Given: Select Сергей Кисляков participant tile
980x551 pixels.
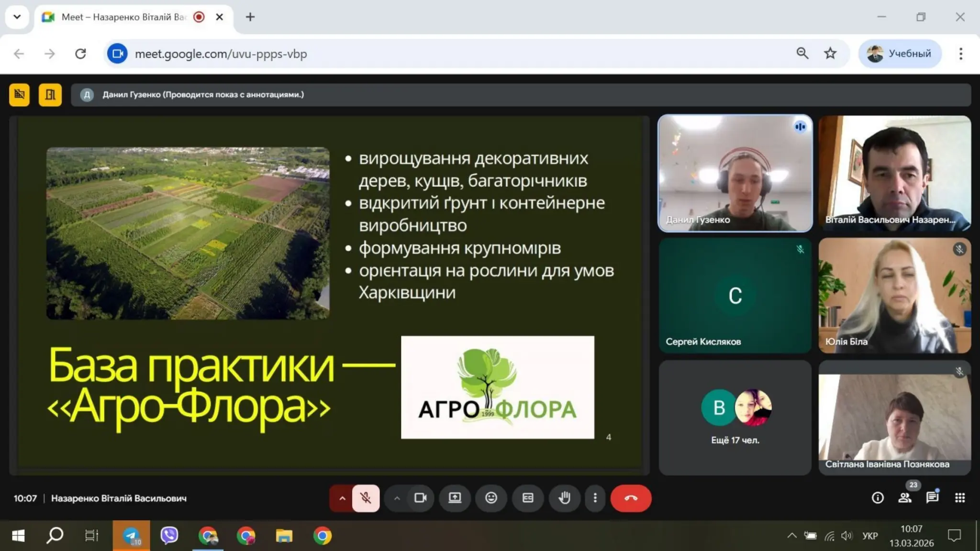Looking at the screenshot, I should (735, 296).
